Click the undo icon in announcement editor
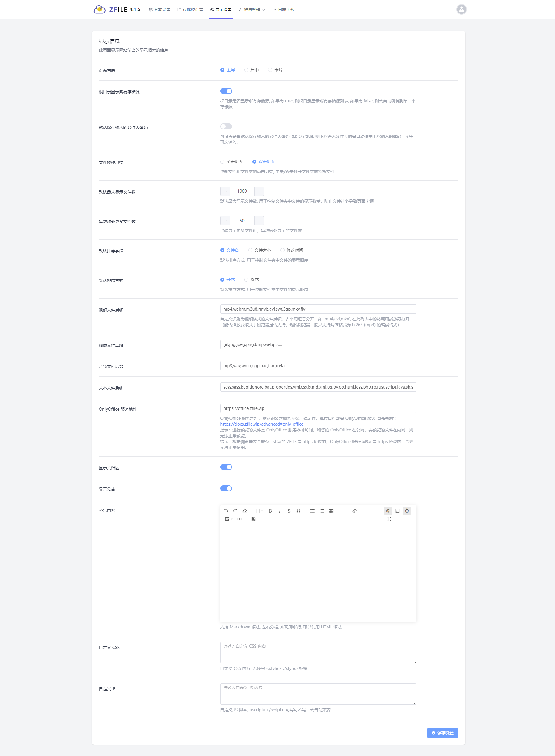 tap(226, 511)
